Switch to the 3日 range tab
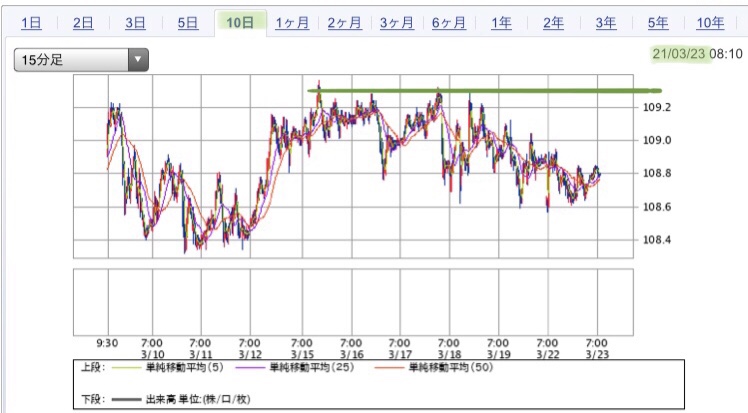748x413 pixels. pyautogui.click(x=135, y=22)
